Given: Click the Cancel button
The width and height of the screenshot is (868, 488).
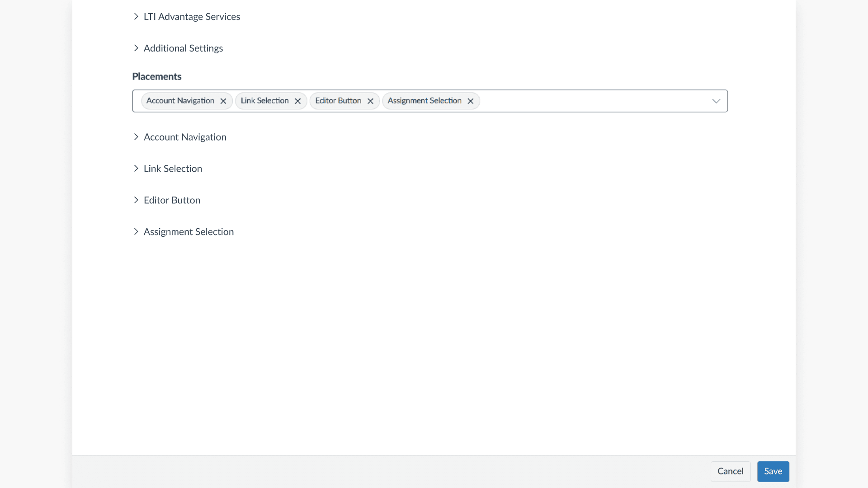Looking at the screenshot, I should pos(730,471).
